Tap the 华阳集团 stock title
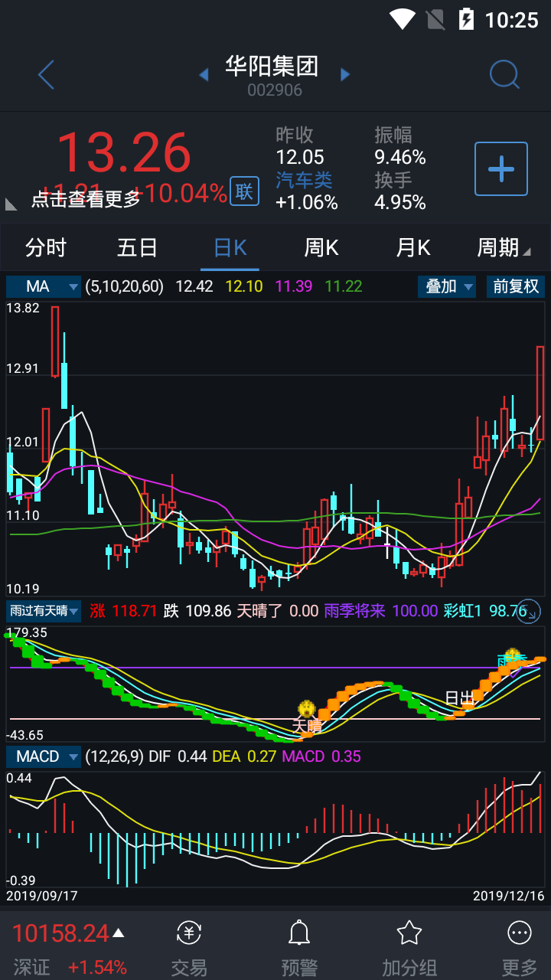 pos(272,66)
